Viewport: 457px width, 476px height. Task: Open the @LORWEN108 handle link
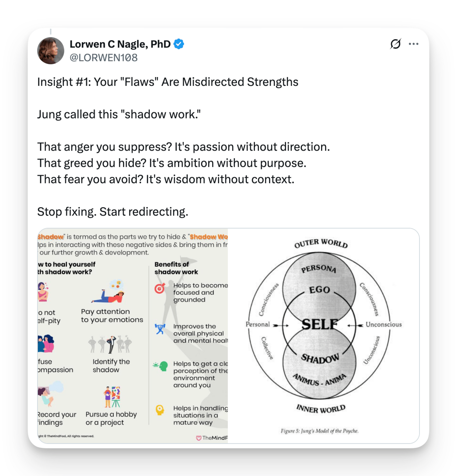click(104, 58)
